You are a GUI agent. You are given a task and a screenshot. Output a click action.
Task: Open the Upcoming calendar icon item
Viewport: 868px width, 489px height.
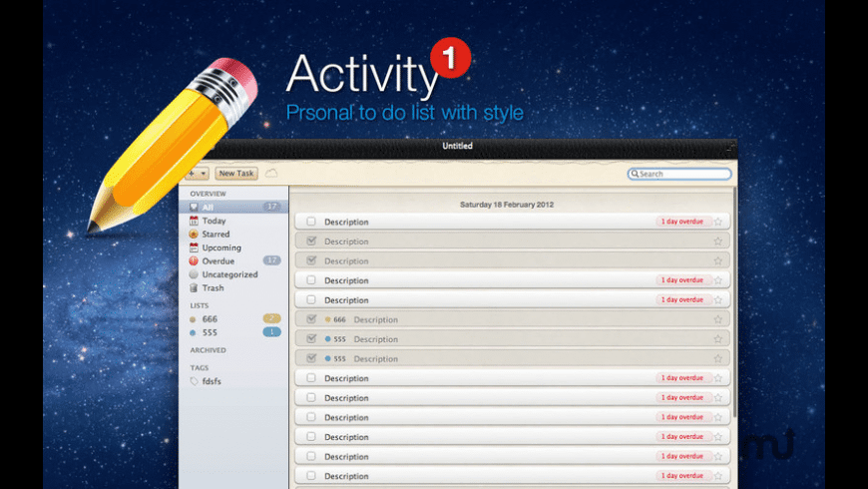click(x=194, y=247)
